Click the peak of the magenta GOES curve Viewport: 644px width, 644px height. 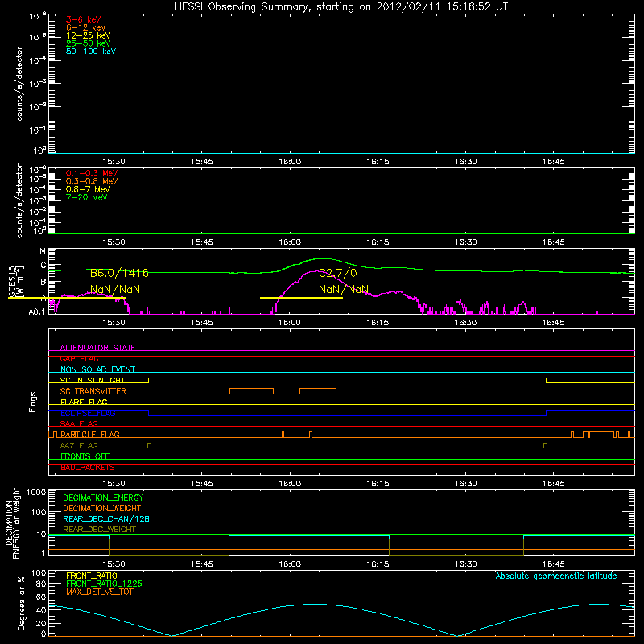[x=318, y=270]
